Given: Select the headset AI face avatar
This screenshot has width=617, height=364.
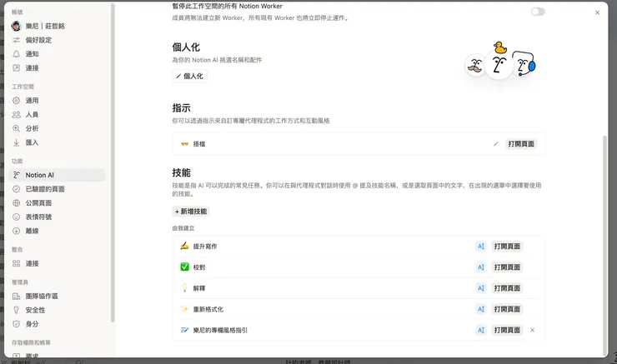Looking at the screenshot, I should [x=525, y=63].
